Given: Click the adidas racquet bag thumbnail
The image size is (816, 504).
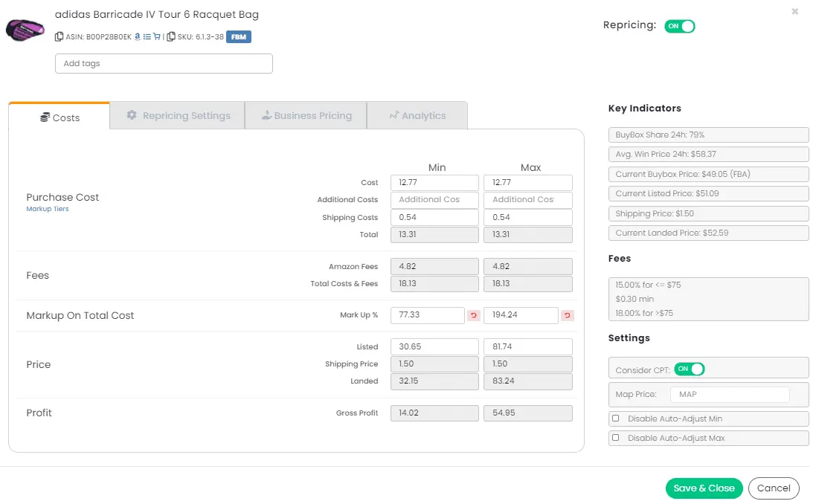Looking at the screenshot, I should click(x=25, y=30).
